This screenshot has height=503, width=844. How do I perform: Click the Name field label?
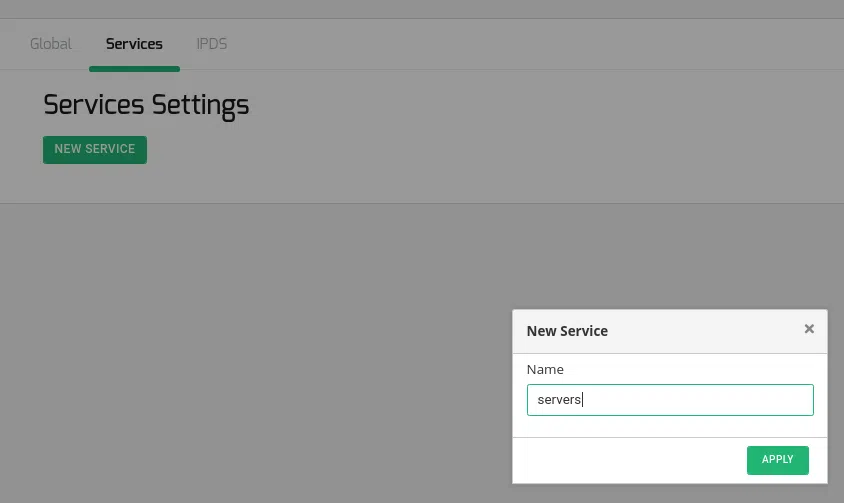pyautogui.click(x=545, y=369)
